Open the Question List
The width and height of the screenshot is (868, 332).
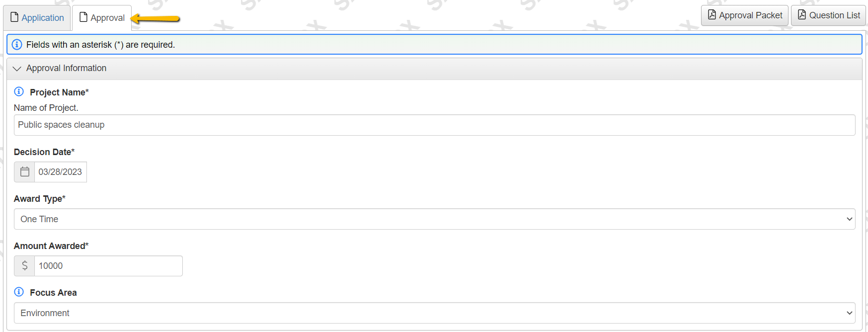[x=834, y=15]
